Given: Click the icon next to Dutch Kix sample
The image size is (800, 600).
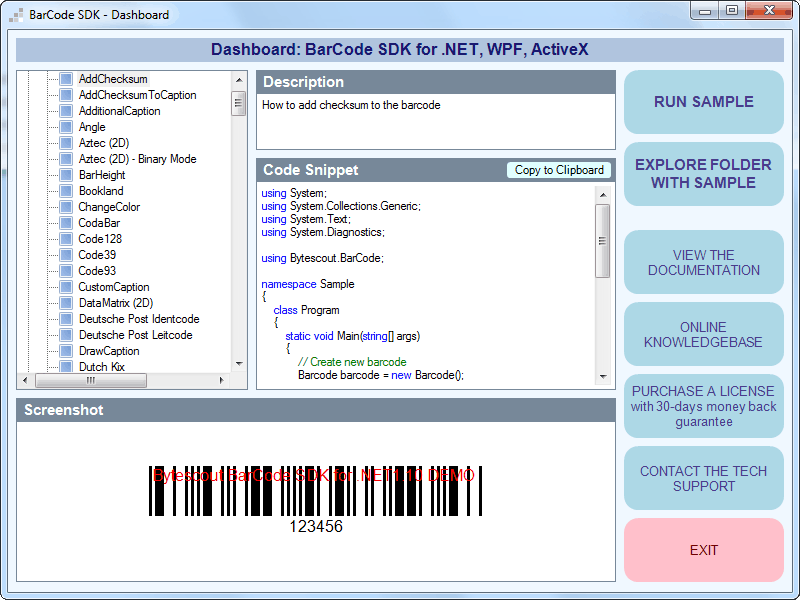Looking at the screenshot, I should pos(66,367).
